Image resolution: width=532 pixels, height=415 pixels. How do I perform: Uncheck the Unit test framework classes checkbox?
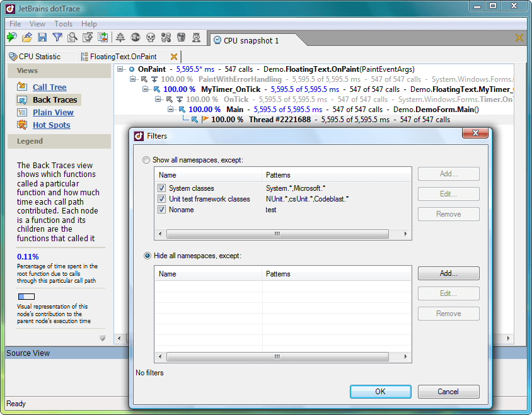(163, 199)
